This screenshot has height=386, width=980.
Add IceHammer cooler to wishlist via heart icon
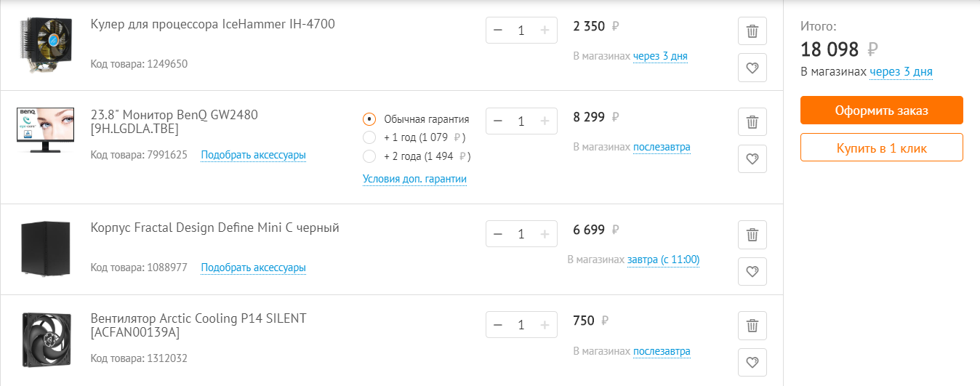[752, 68]
